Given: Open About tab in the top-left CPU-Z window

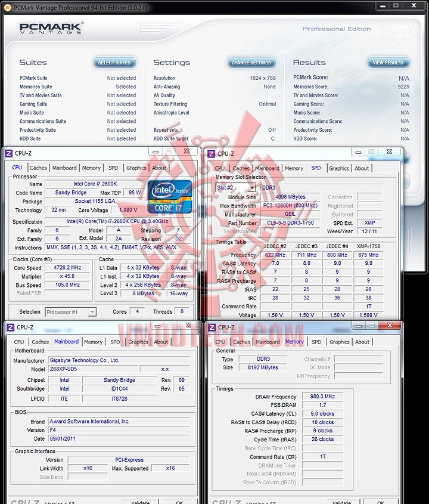Looking at the screenshot, I should coord(159,168).
